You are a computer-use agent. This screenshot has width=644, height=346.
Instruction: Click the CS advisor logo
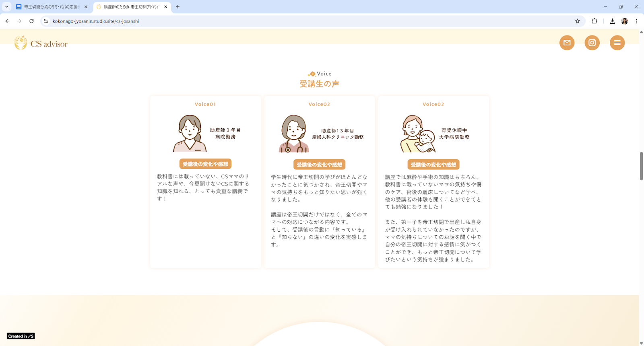point(41,43)
